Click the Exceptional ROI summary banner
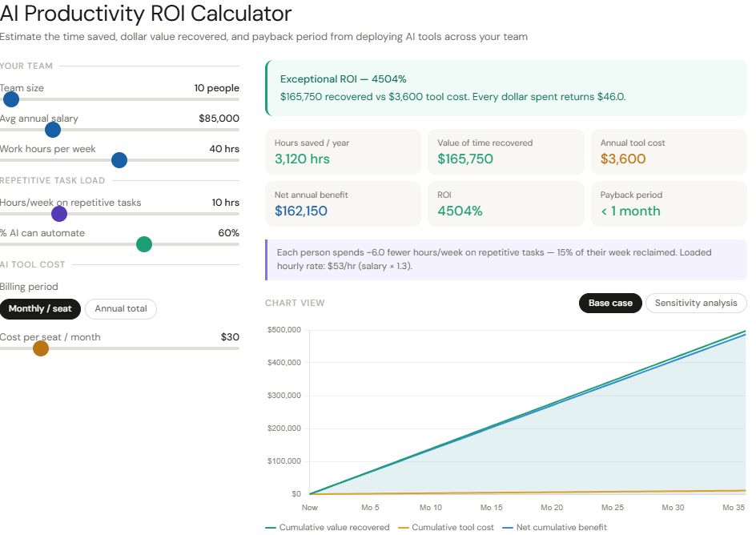 tap(505, 88)
